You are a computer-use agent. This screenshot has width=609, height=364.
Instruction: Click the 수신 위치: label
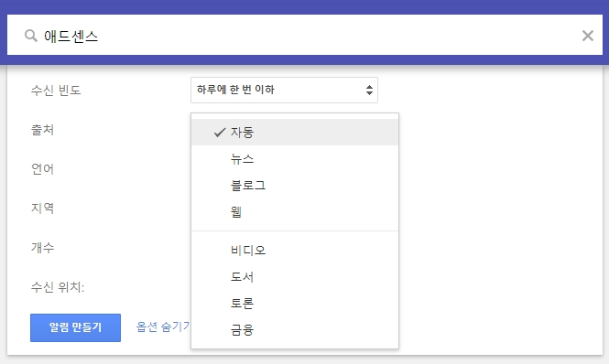click(58, 287)
